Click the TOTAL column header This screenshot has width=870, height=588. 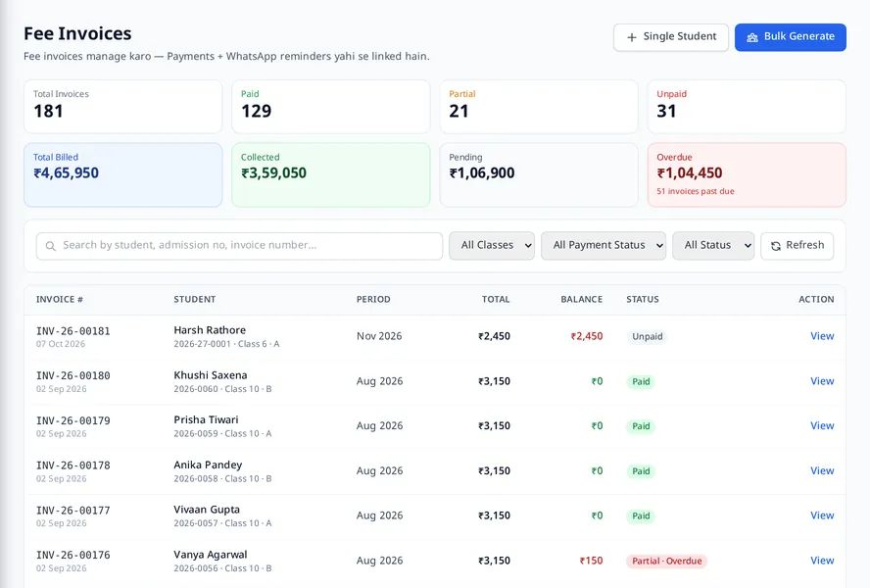tap(496, 299)
